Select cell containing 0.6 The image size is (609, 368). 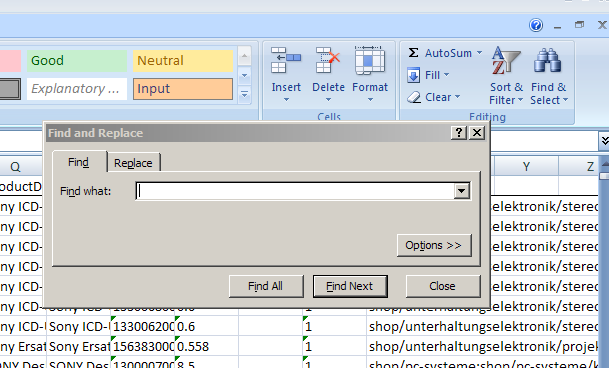point(206,326)
